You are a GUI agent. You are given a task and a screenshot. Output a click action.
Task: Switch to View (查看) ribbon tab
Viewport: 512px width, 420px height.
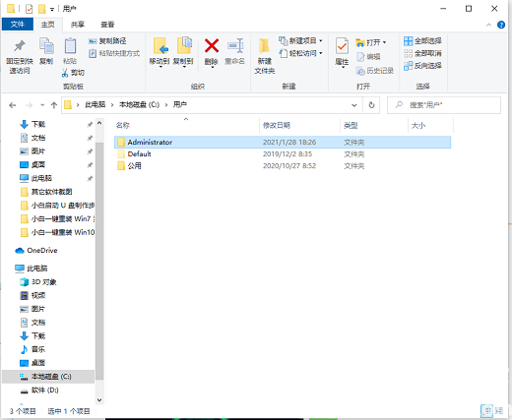click(107, 25)
